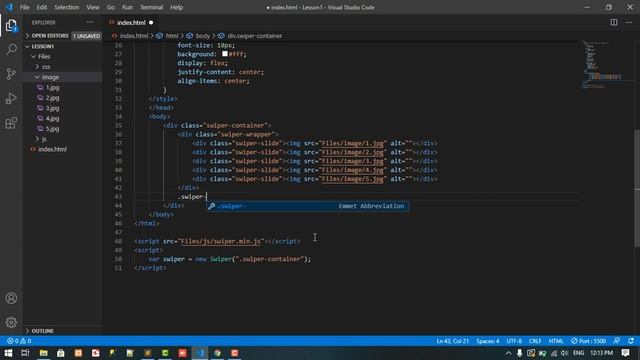Click the volume icon in system tray
Screen dimensions: 640x360
[x=564, y=353]
